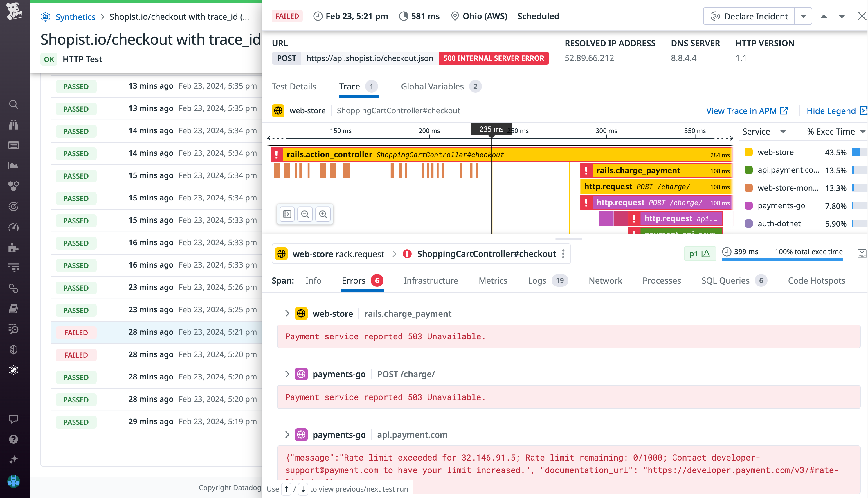
Task: Open the Dashboards graph icon in sidebar
Action: [x=14, y=166]
